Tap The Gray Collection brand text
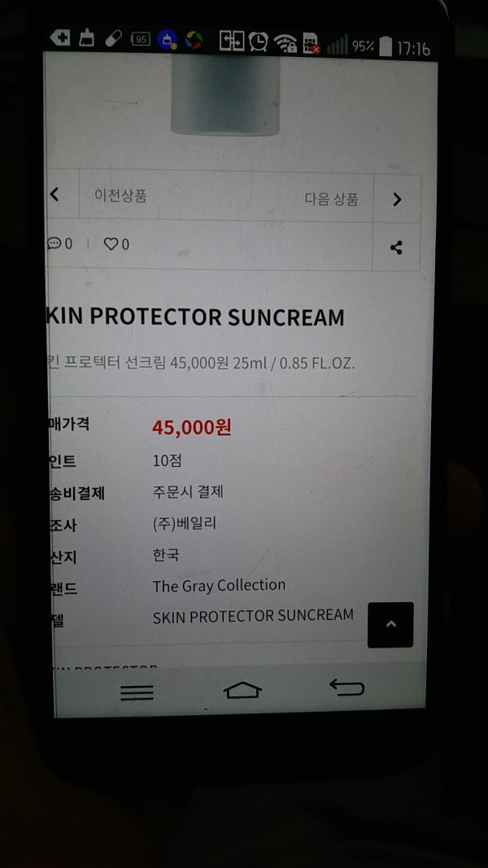488x868 pixels. coord(219,586)
